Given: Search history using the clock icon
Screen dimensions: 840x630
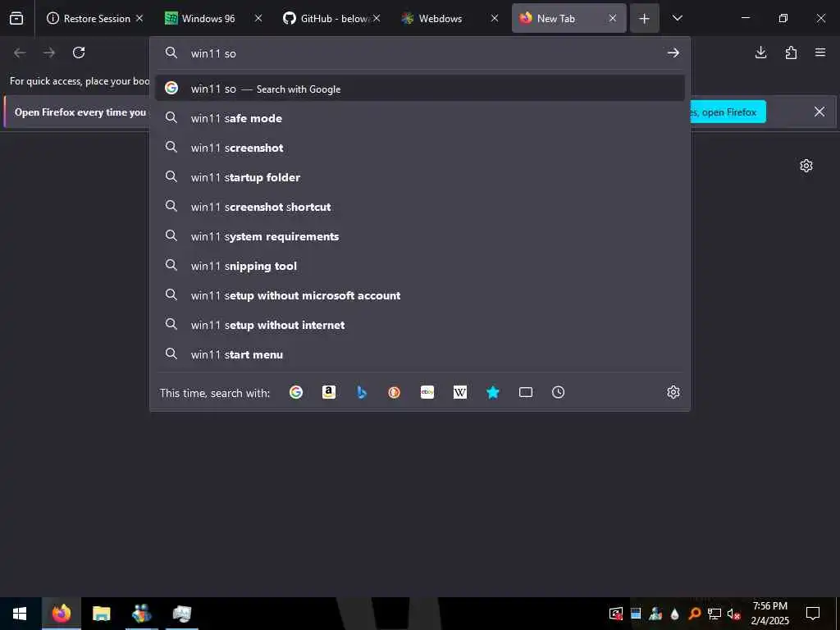Looking at the screenshot, I should pyautogui.click(x=558, y=392).
